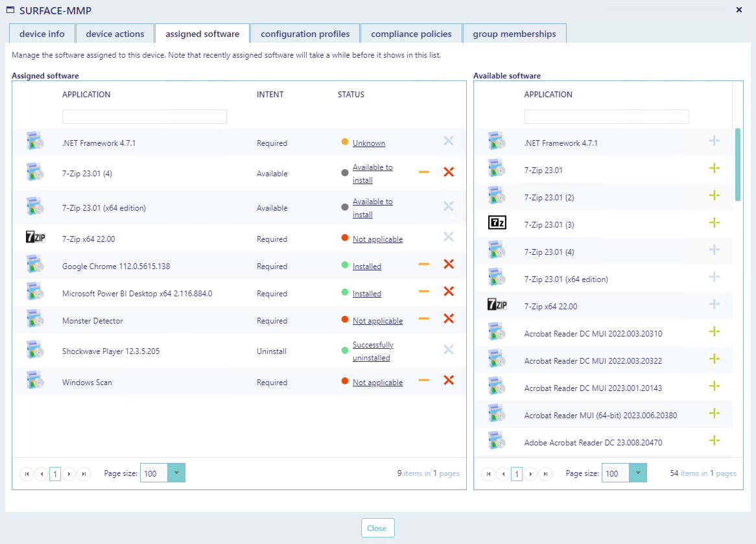Switch to the device info tab
Screen dimensions: 756x544
point(42,34)
